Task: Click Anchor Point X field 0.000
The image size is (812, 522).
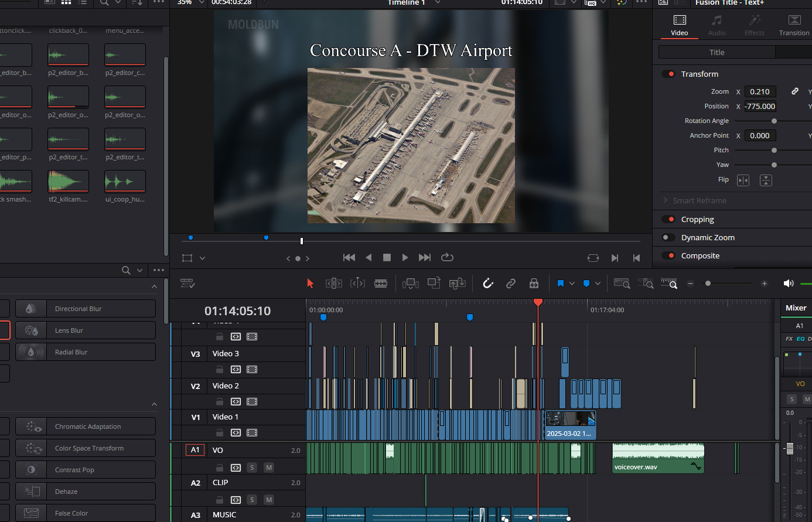Action: click(760, 135)
